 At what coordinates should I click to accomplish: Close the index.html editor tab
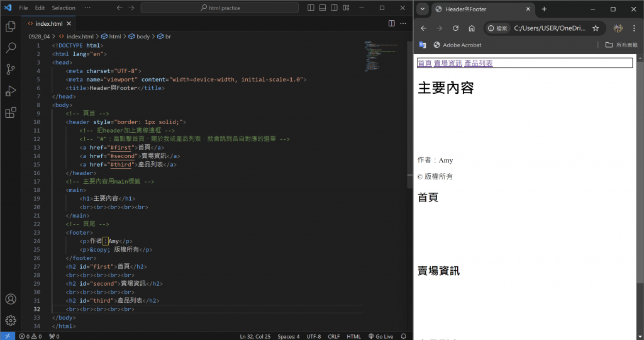[69, 24]
